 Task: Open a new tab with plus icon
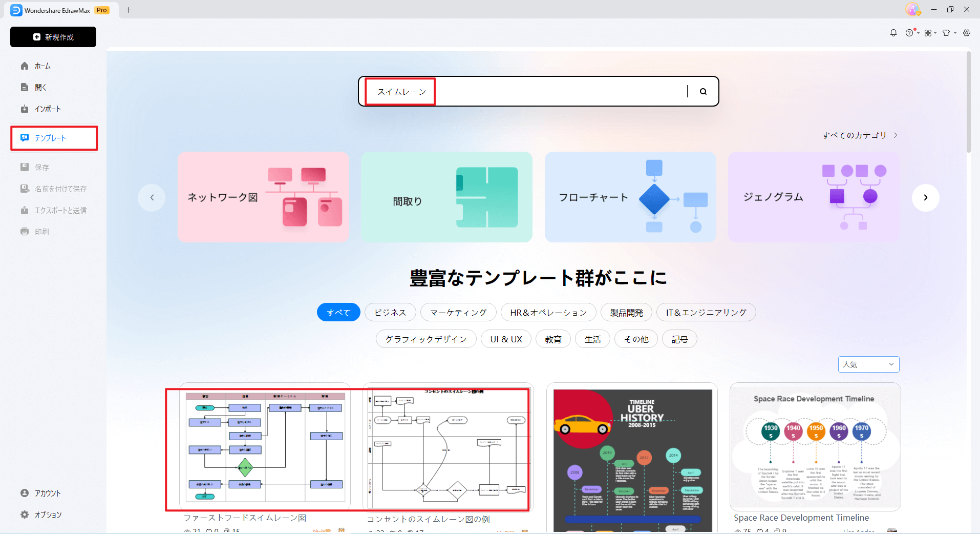(x=129, y=10)
